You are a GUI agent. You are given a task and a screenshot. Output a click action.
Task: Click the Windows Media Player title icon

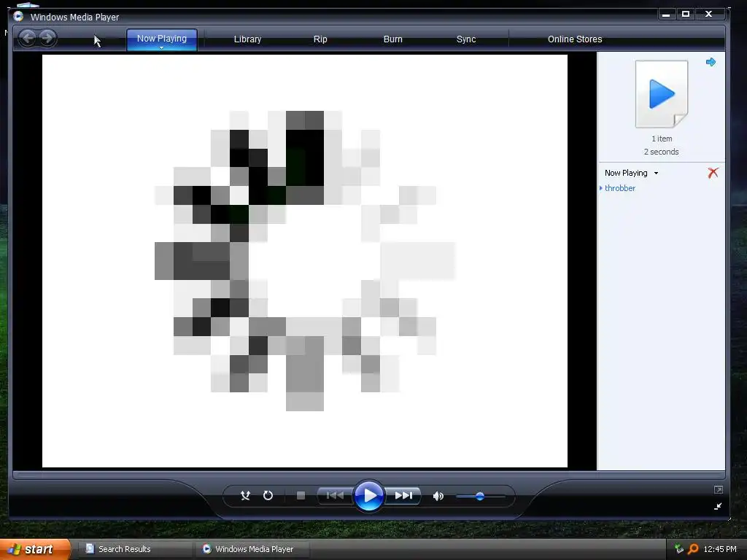click(18, 17)
